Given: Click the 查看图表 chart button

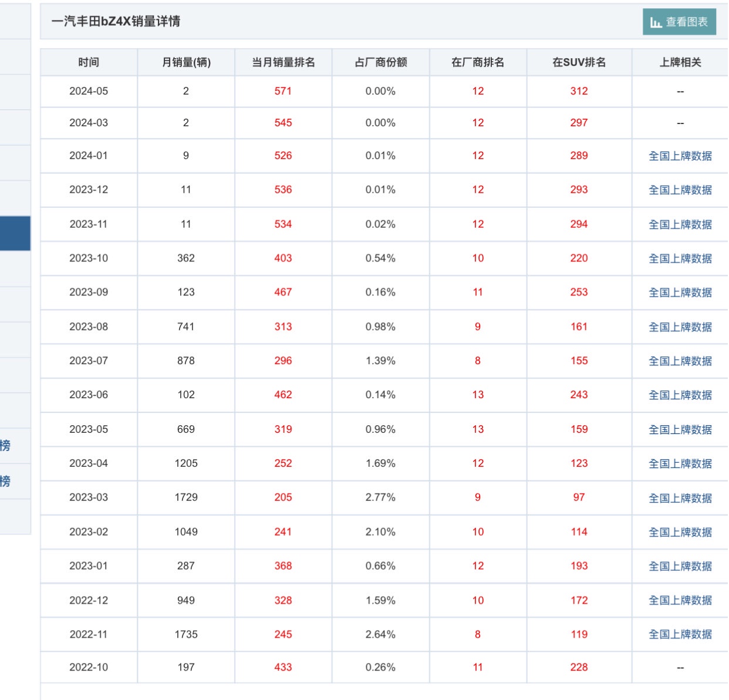Looking at the screenshot, I should click(x=679, y=22).
